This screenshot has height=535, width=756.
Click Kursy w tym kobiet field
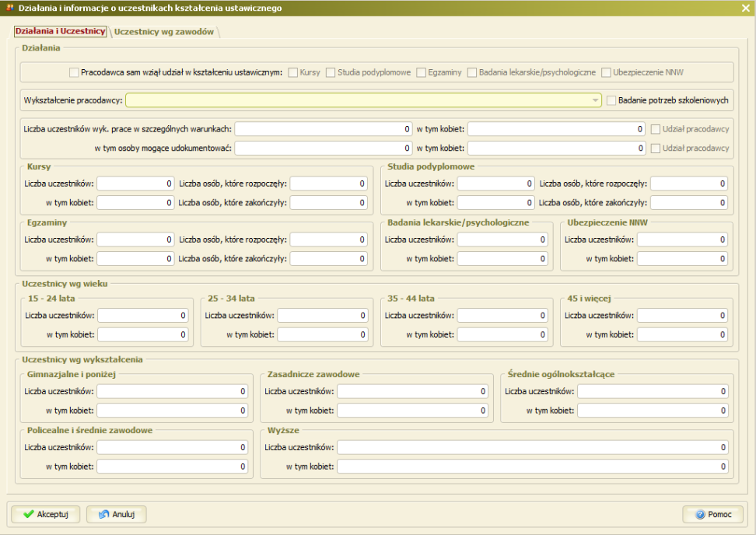[x=135, y=203]
